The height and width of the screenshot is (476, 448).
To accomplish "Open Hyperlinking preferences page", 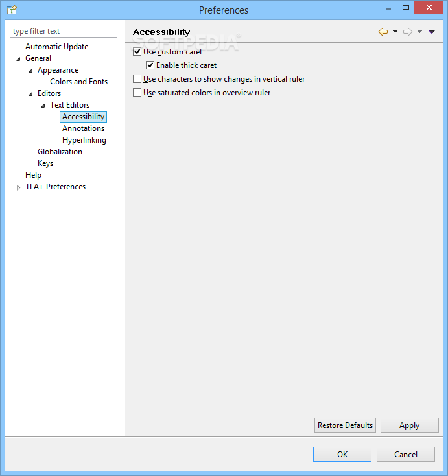I will click(84, 140).
